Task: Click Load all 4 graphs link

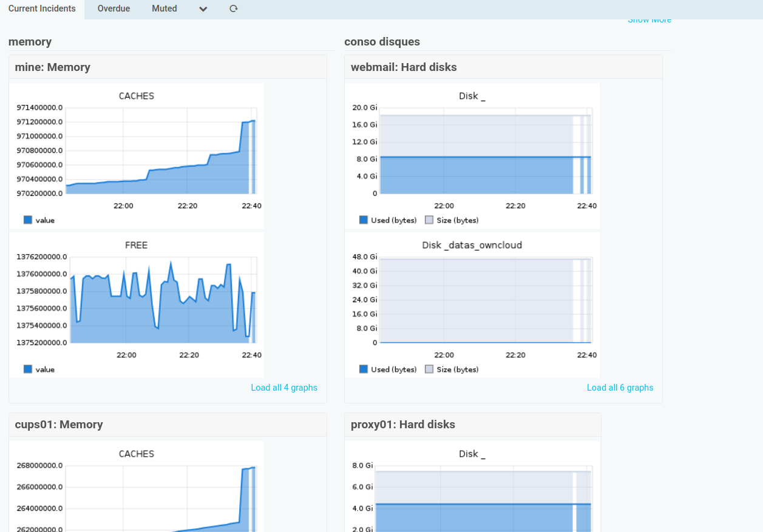Action: tap(284, 388)
